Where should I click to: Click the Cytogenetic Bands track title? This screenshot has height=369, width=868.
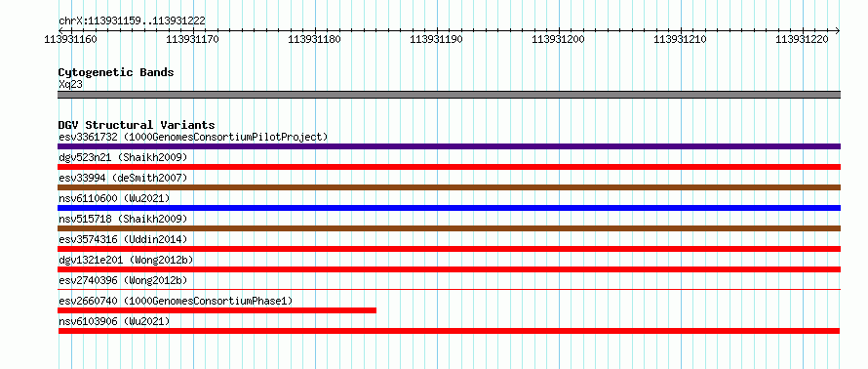coord(116,72)
